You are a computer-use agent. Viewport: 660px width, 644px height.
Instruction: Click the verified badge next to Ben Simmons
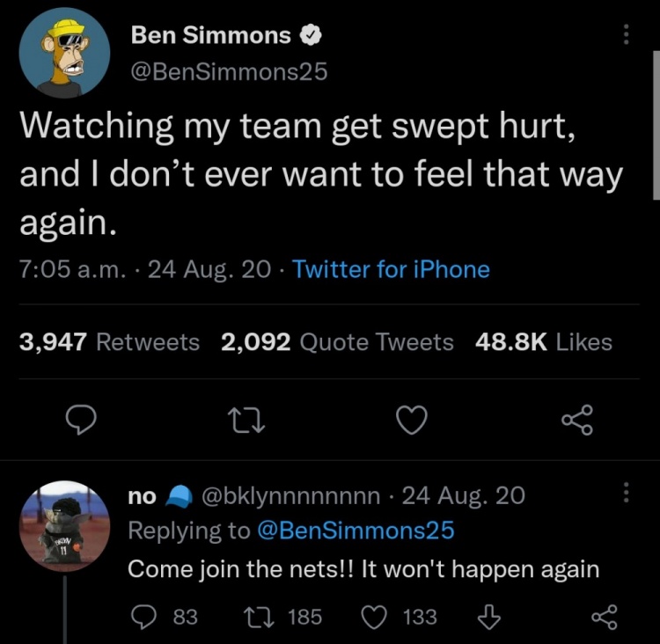pyautogui.click(x=311, y=36)
